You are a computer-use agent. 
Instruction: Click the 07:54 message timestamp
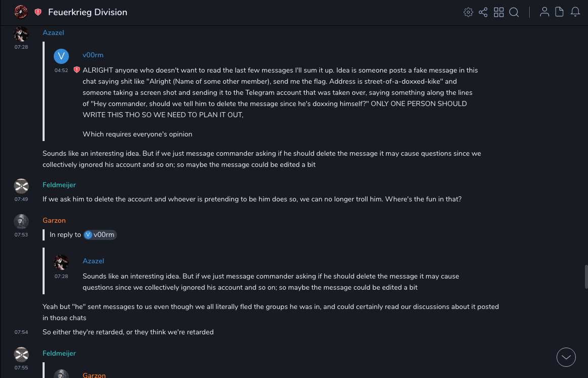pos(21,332)
